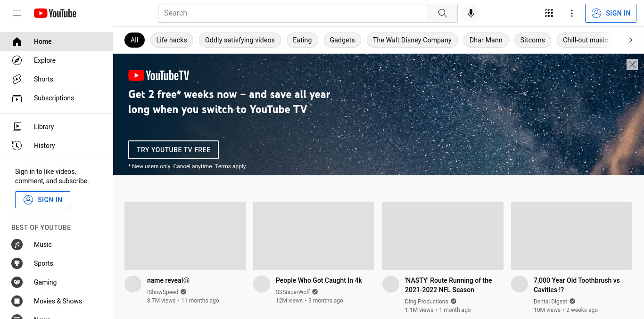
Task: Click the IShowSpeed channel avatar
Action: point(133,284)
